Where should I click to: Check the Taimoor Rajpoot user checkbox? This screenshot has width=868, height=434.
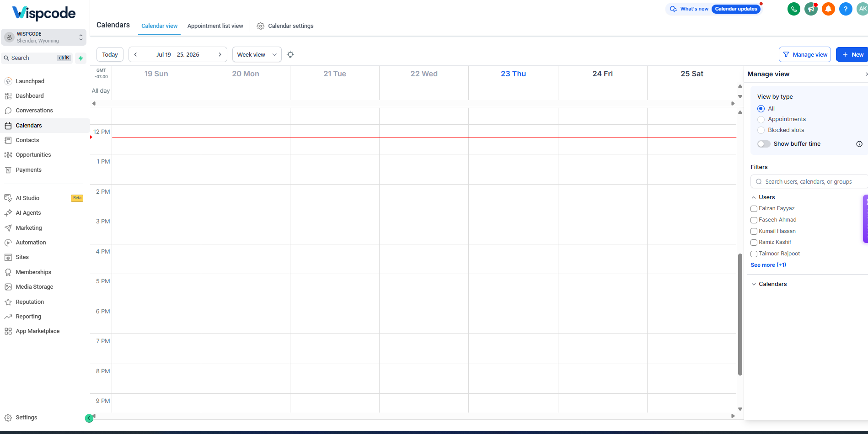tap(754, 254)
